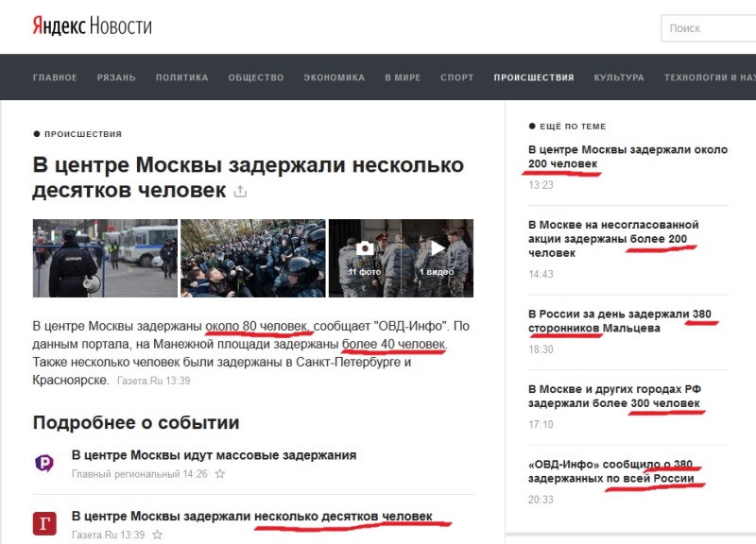Click the share icon beside the headline
This screenshot has height=544, width=756.
click(240, 192)
